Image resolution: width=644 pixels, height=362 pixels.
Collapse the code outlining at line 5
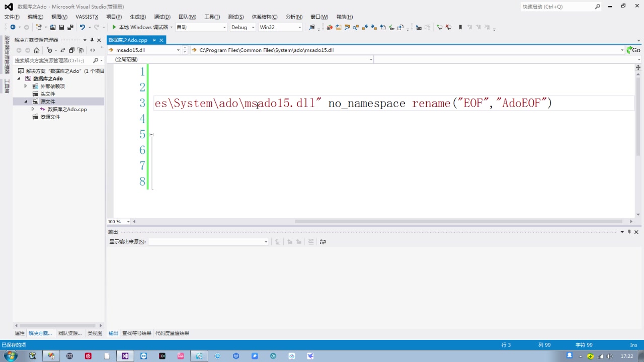tap(151, 134)
